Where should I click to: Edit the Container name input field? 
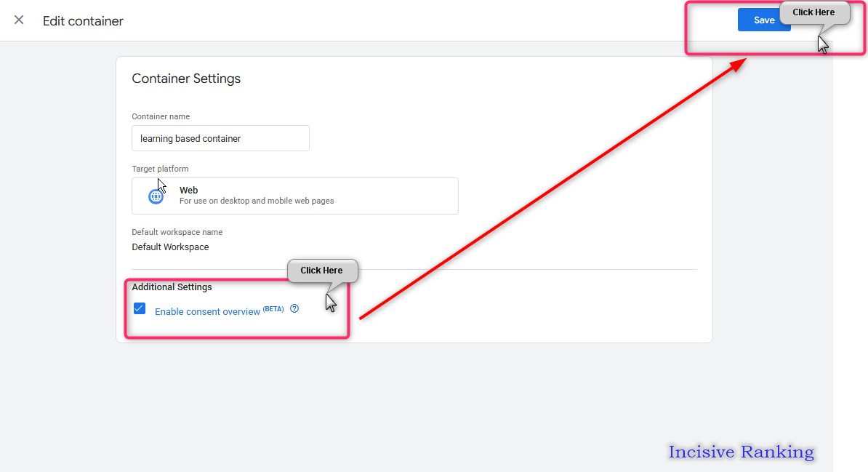pos(220,138)
